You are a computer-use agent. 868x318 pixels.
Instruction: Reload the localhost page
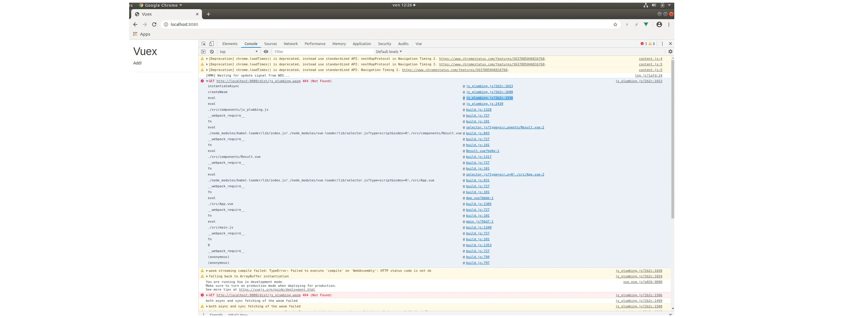click(154, 24)
